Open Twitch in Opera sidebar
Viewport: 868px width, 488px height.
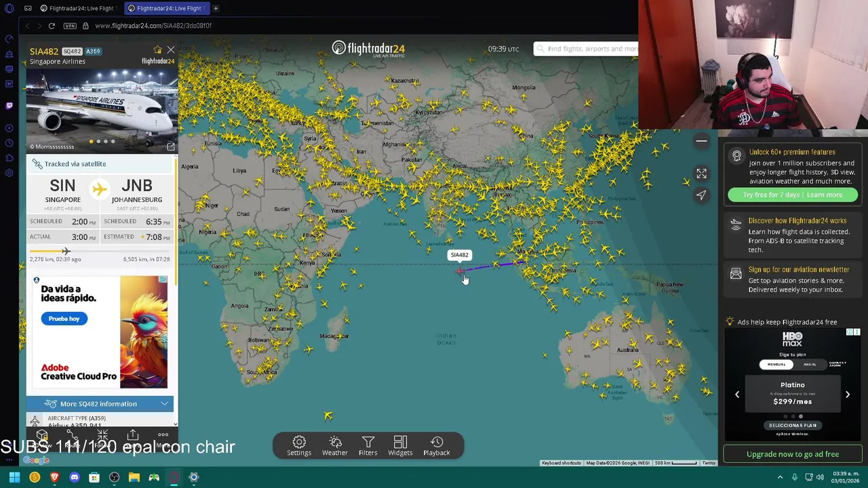9,106
